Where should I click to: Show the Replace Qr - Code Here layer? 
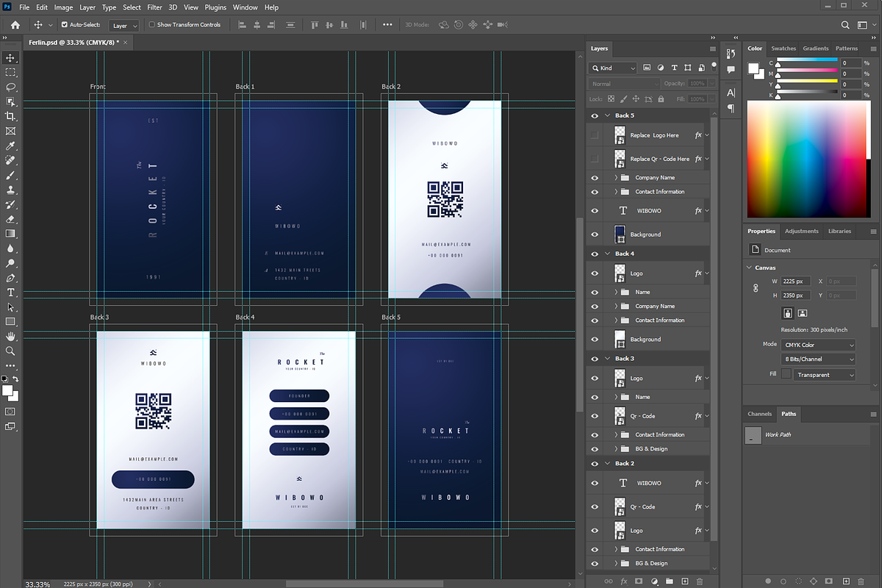[x=595, y=159]
